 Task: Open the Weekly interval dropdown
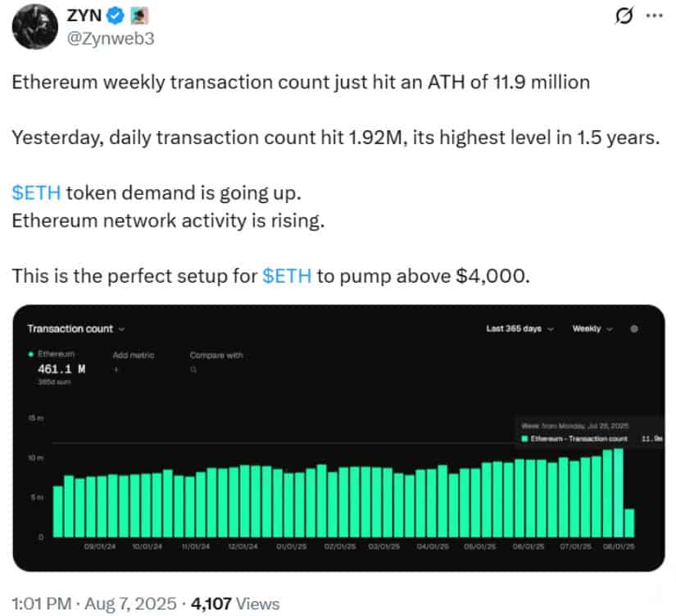592,329
